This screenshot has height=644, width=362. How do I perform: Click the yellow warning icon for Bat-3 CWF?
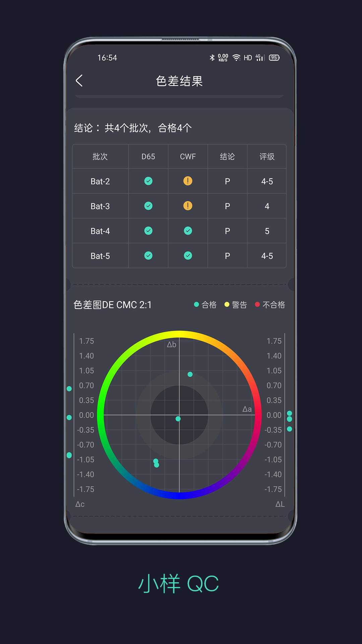pyautogui.click(x=188, y=206)
